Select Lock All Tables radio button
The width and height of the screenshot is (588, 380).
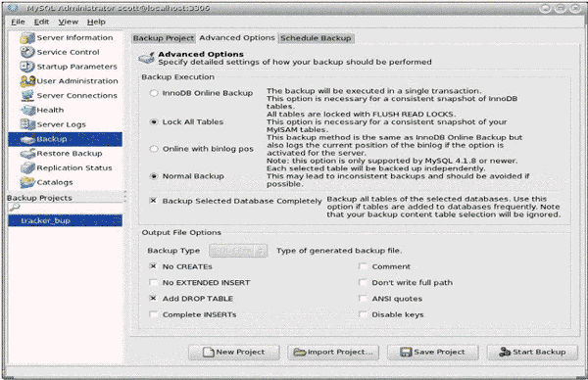(x=154, y=121)
